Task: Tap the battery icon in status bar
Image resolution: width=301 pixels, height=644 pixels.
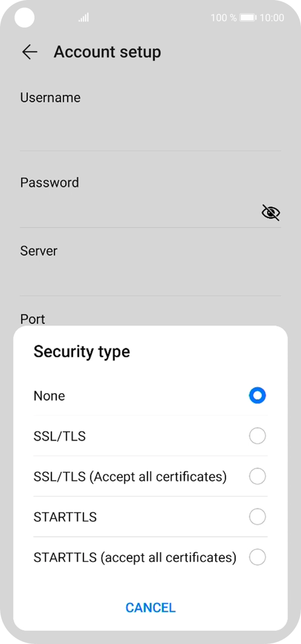Action: (248, 18)
